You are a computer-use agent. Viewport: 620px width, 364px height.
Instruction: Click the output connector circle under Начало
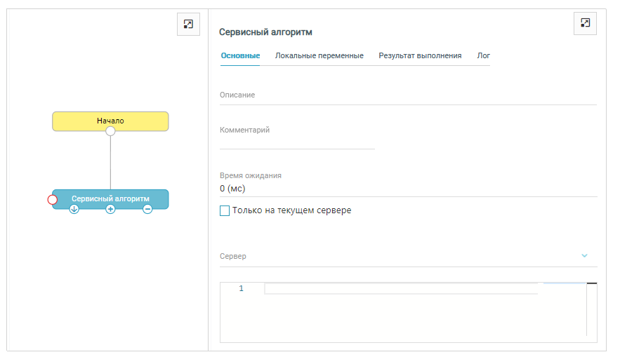click(x=110, y=131)
